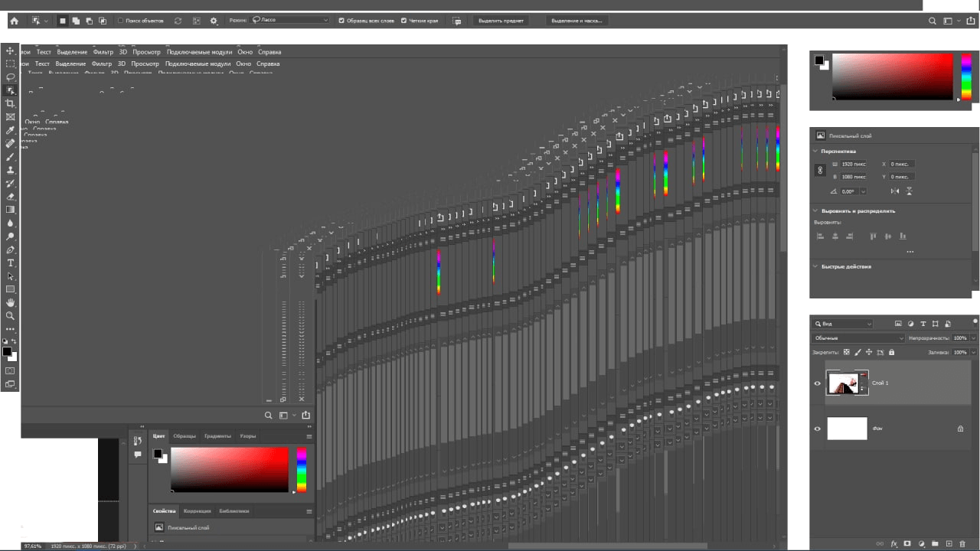Activate the Type (T) tool
This screenshot has width=980, height=551.
[10, 263]
